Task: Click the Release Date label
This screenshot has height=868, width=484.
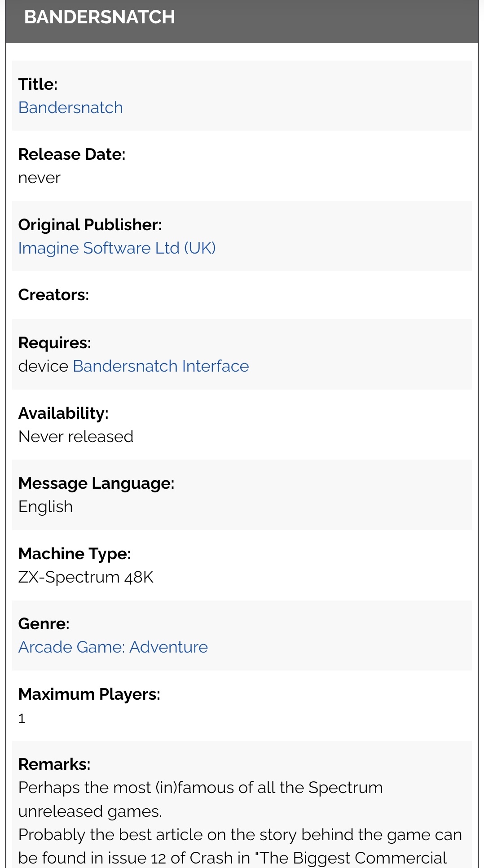Action: coord(72,154)
